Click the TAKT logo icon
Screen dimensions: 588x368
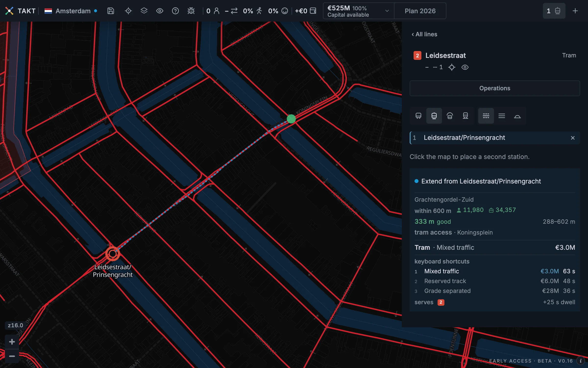point(9,11)
